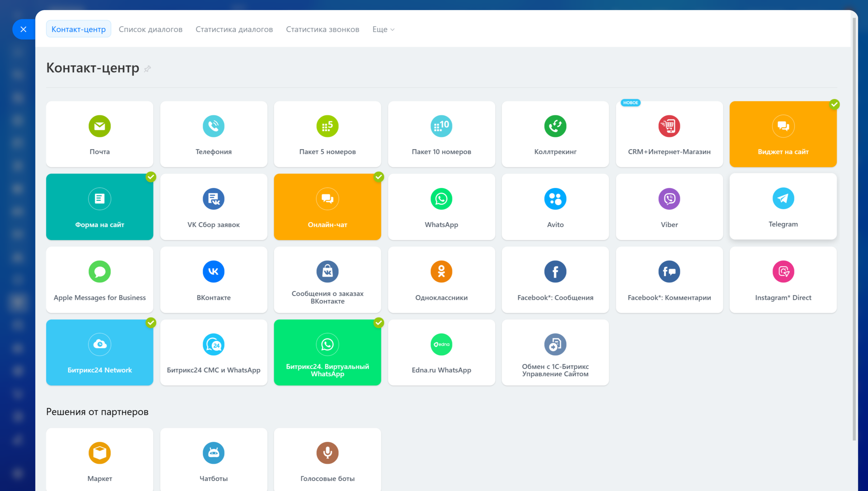This screenshot has width=868, height=491.
Task: Connect the WhatsApp channel
Action: [441, 207]
